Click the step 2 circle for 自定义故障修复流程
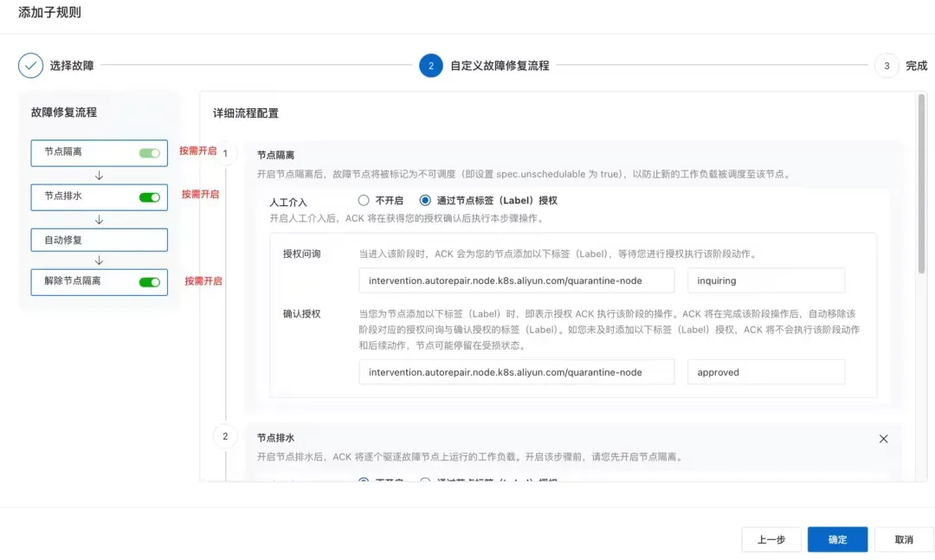Viewport: 935px width, 560px height. 430,66
